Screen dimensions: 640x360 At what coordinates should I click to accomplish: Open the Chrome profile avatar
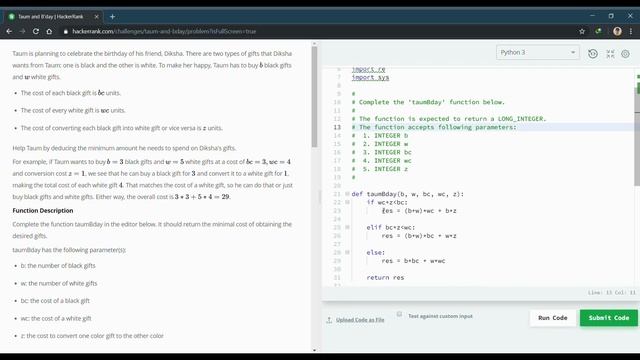[x=617, y=31]
